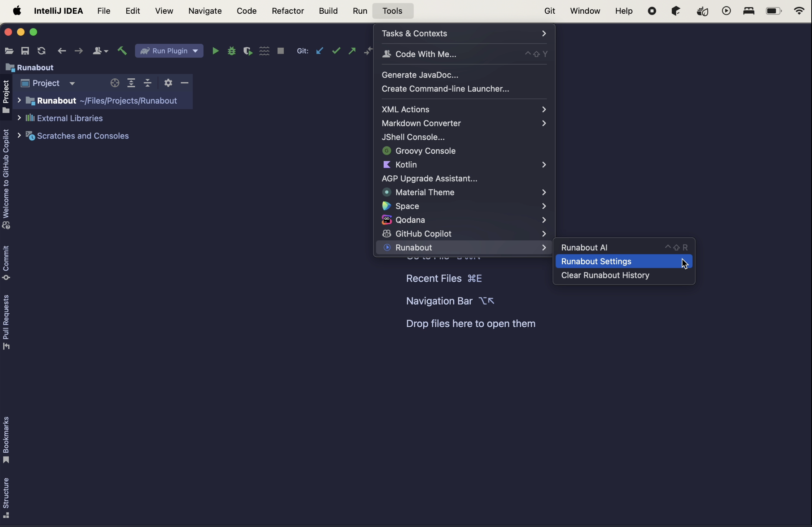This screenshot has width=812, height=527.
Task: Run the plugin with the green play icon
Action: 215,51
